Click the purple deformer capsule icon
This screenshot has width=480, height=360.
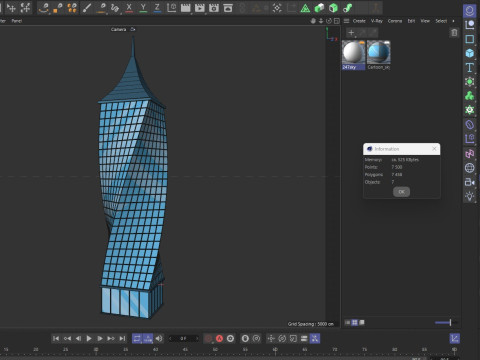pyautogui.click(x=470, y=125)
